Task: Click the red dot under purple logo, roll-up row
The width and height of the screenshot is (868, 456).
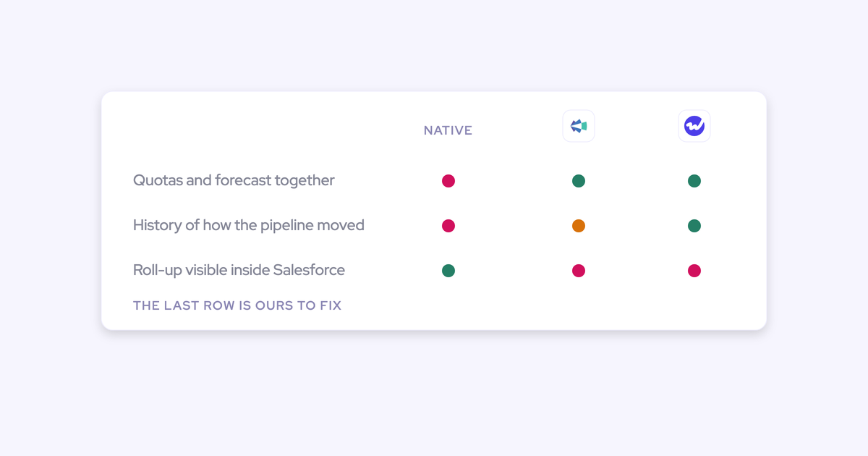Action: (x=694, y=271)
